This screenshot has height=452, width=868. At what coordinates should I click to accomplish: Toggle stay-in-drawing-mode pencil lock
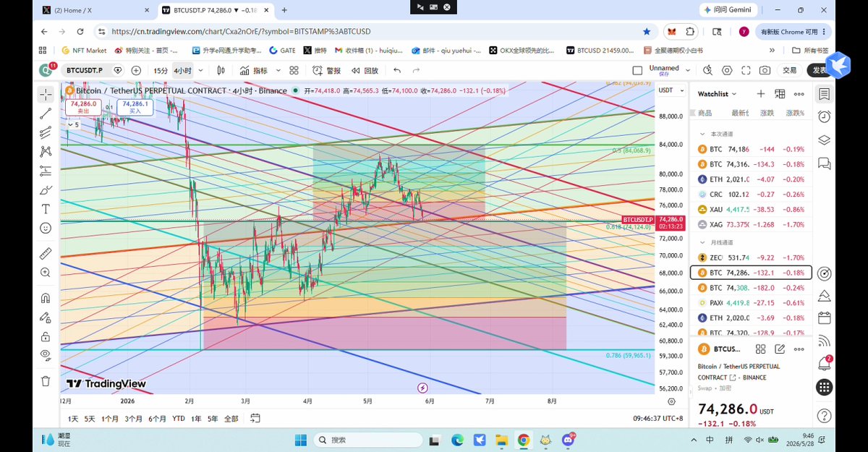tap(46, 317)
